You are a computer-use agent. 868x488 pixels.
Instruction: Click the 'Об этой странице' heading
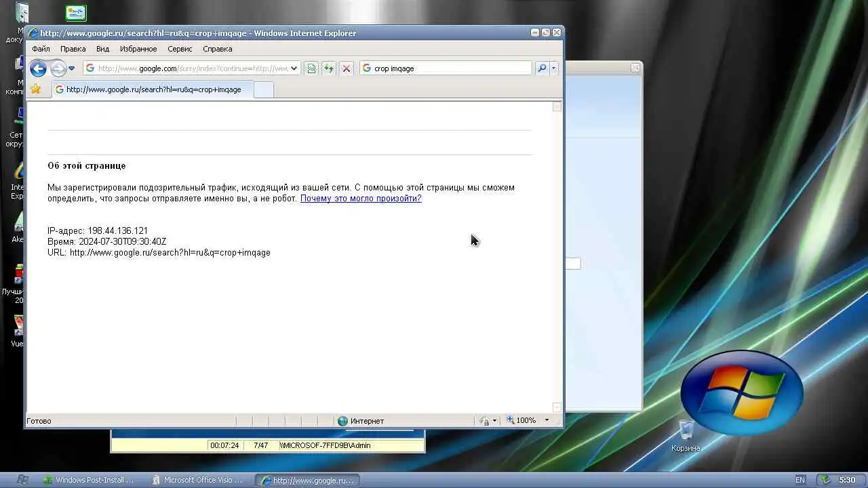click(x=86, y=165)
